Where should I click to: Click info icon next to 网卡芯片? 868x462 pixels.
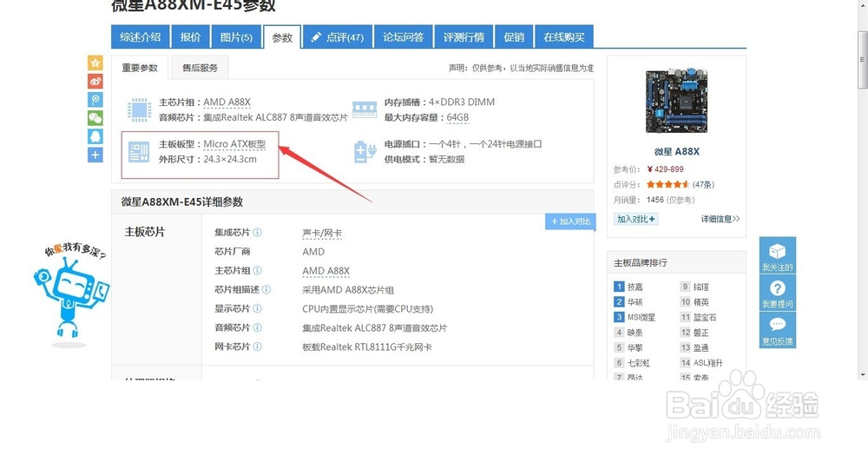[258, 346]
